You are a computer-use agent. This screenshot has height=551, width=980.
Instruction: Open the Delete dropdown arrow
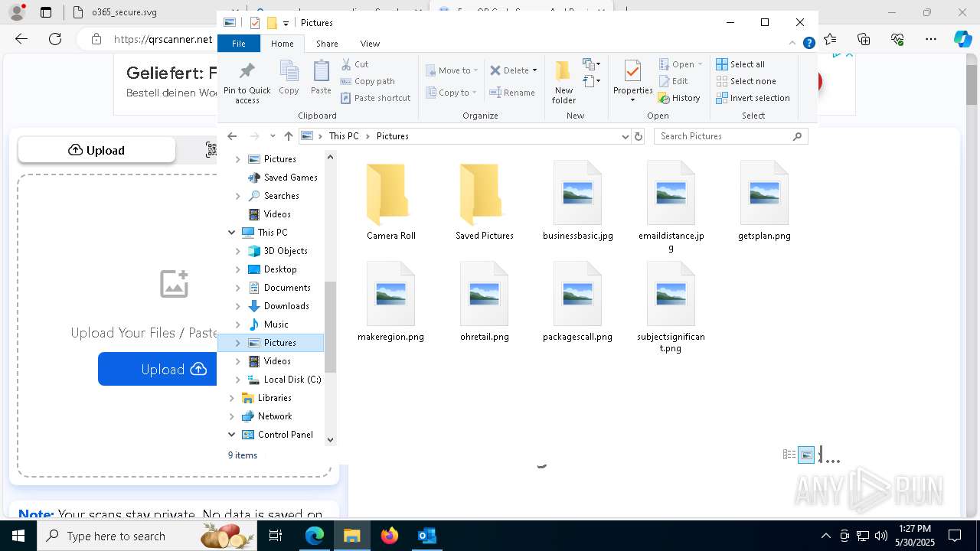tap(534, 70)
